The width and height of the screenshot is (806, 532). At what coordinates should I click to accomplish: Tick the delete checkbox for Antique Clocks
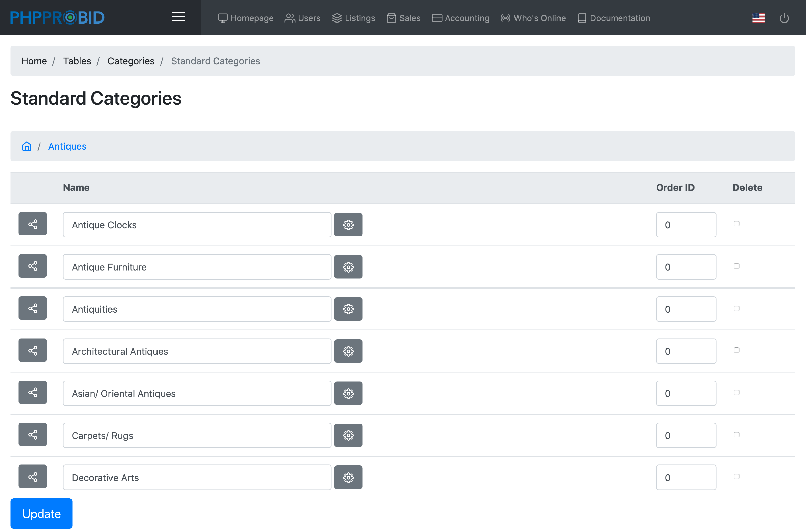point(736,224)
